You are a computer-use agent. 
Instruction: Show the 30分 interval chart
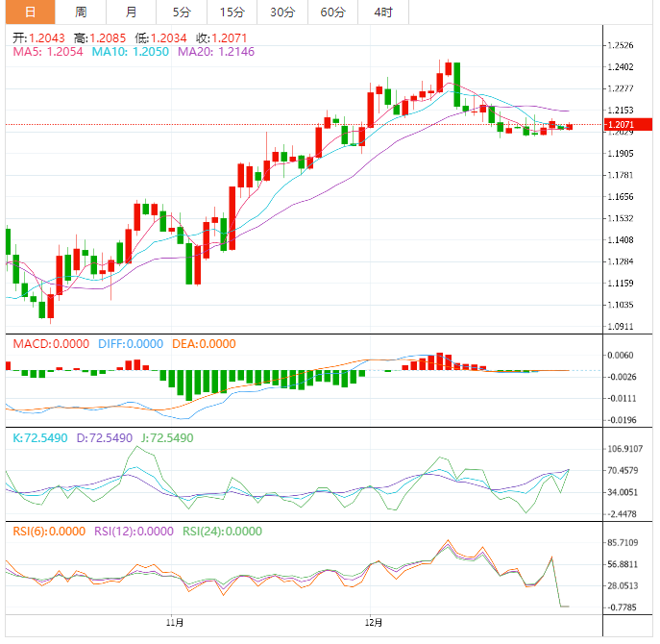tap(282, 12)
